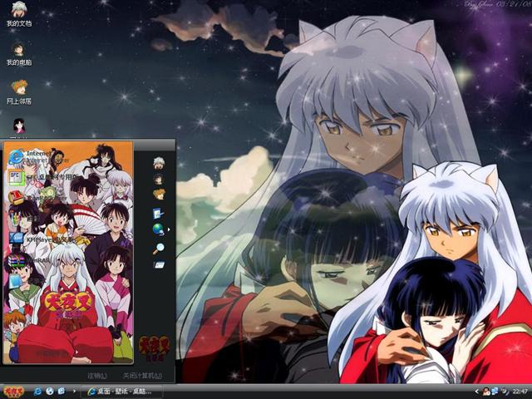Expand the arrow next to the globe icon

(x=169, y=229)
